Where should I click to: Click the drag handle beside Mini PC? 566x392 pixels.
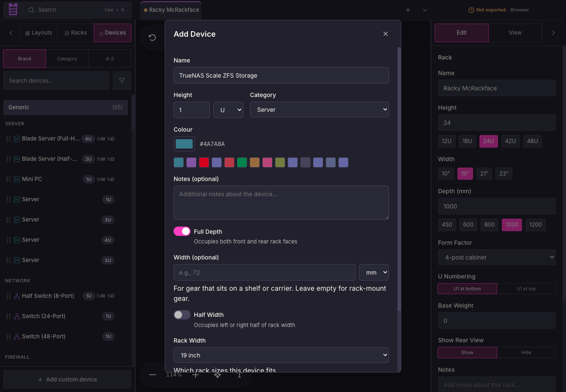coord(8,179)
